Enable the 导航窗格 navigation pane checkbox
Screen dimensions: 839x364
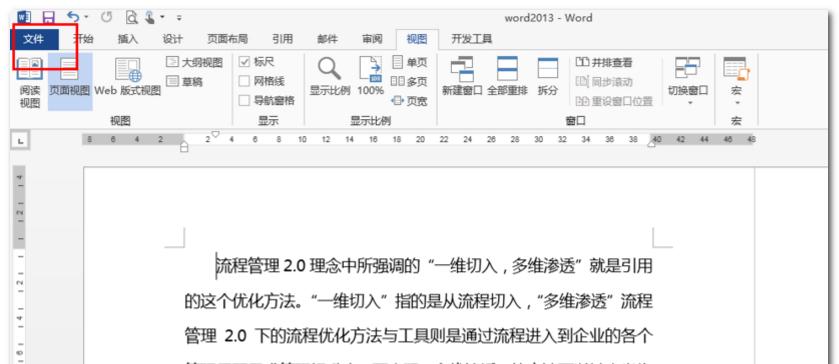click(x=245, y=101)
